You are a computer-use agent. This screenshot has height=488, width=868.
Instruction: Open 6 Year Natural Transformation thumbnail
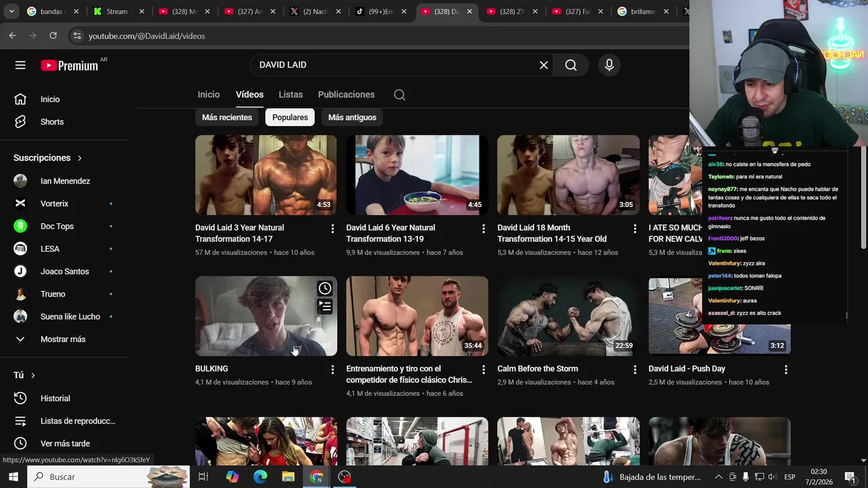pos(417,175)
